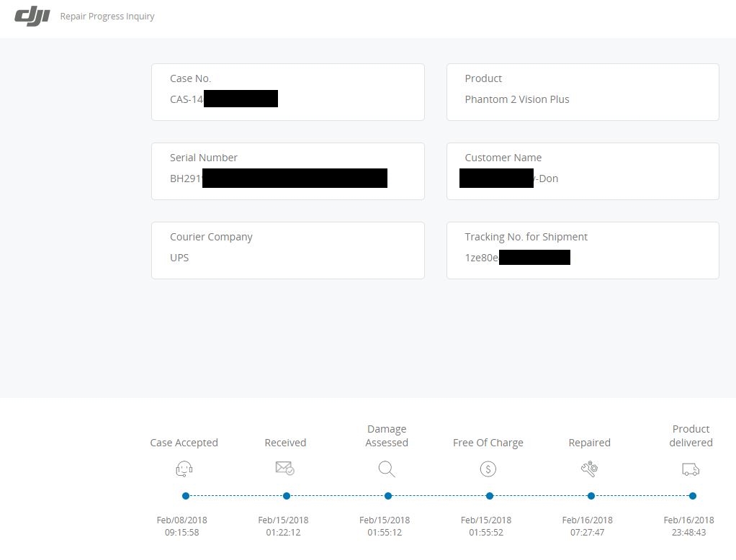Click the Damage Assessed stage label

pyautogui.click(x=387, y=435)
